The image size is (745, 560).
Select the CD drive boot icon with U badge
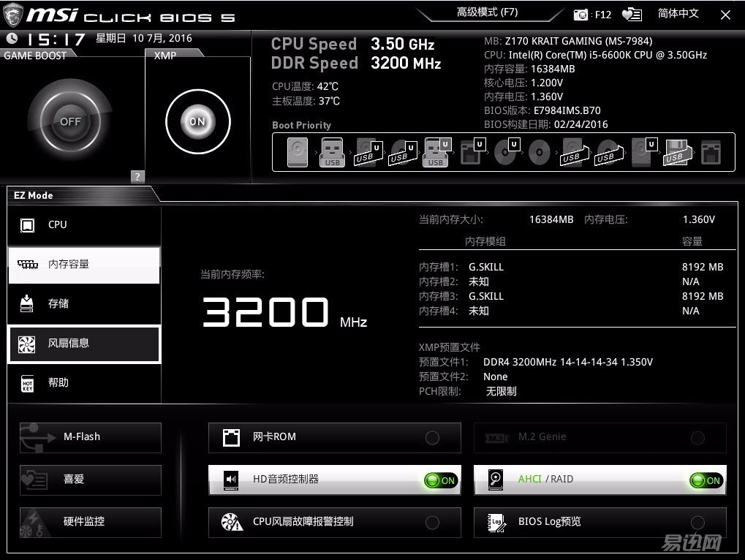pyautogui.click(x=507, y=152)
